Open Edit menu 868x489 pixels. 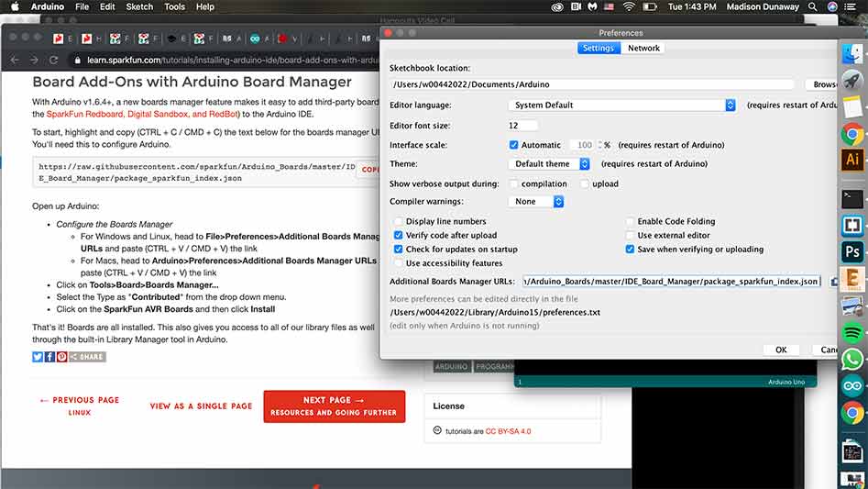point(107,6)
